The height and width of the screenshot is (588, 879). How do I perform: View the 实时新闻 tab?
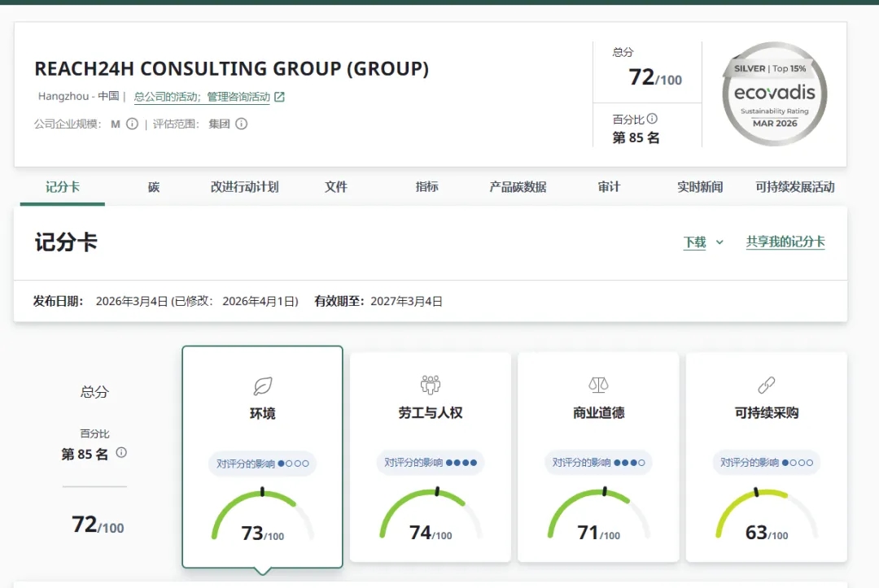(700, 187)
